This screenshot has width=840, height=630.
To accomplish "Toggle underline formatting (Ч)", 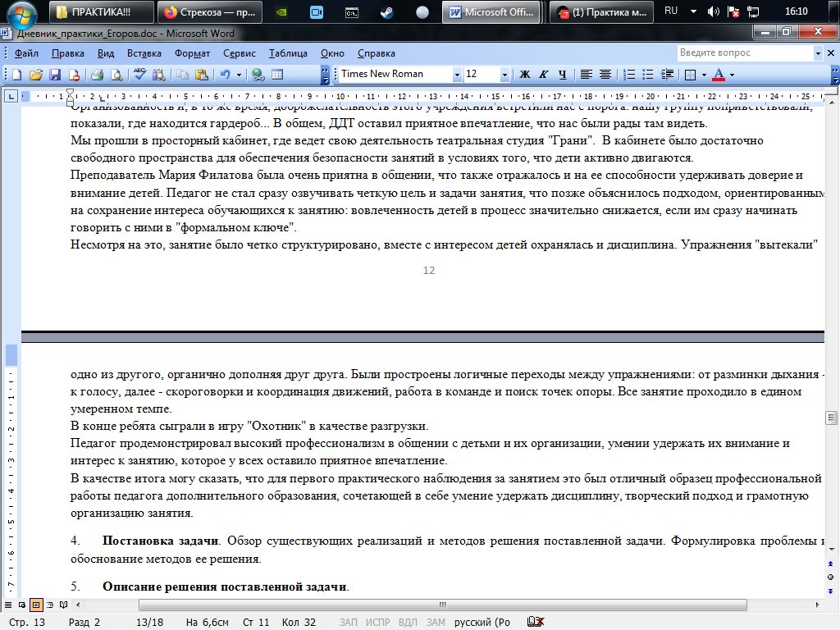I will tap(562, 75).
